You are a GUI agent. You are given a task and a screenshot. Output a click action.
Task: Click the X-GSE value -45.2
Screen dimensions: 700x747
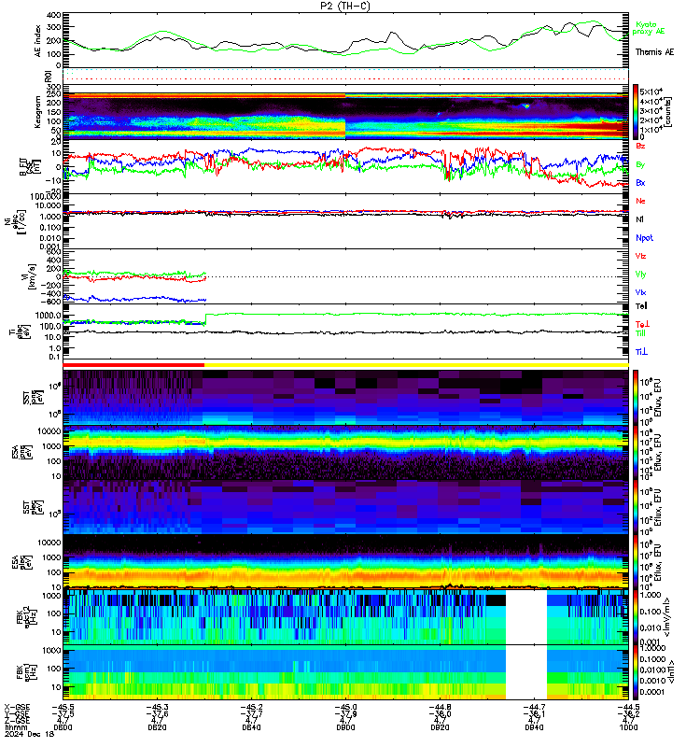pos(251,707)
